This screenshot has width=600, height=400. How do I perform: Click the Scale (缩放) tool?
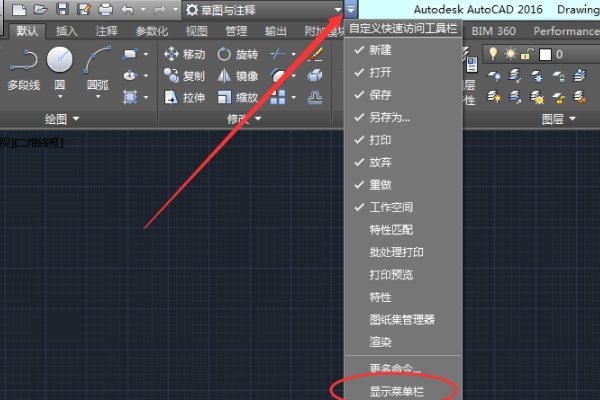point(237,97)
